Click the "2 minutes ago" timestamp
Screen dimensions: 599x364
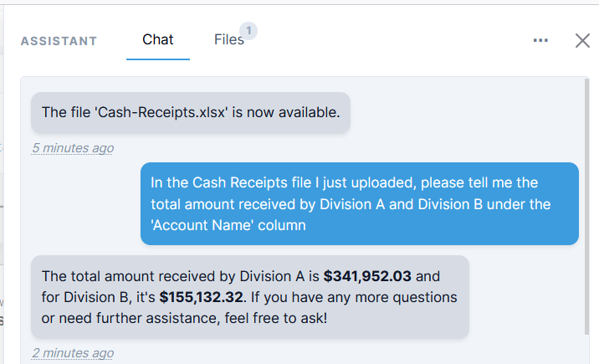73,352
